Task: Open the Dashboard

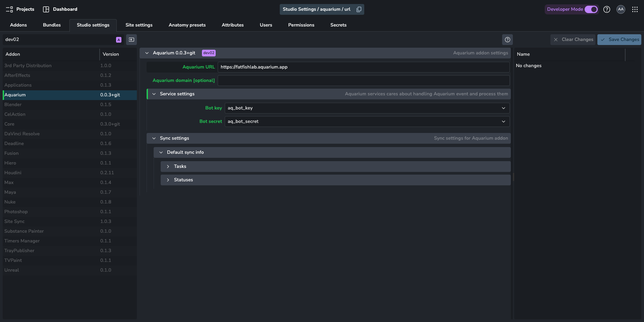Action: (60, 9)
